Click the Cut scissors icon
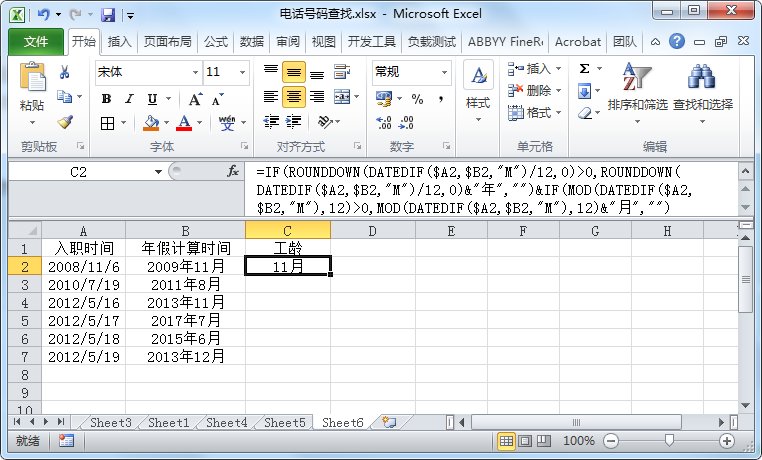 [64, 73]
